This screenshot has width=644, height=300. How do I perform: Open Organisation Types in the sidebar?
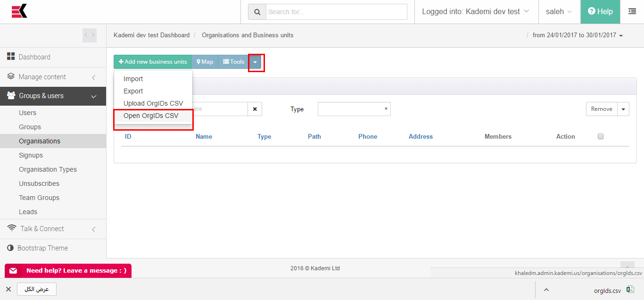[48, 169]
